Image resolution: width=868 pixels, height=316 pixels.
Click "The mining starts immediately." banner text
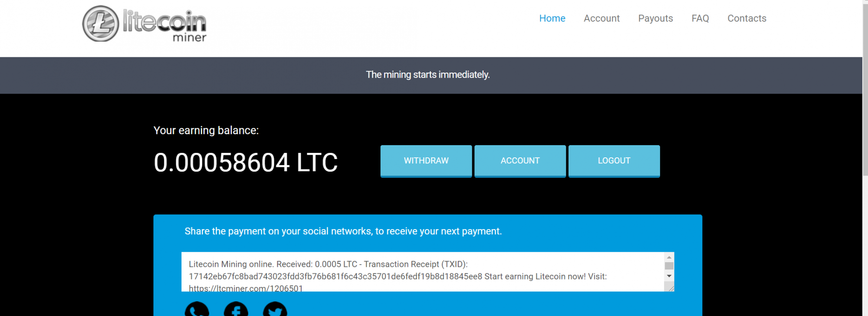point(428,75)
